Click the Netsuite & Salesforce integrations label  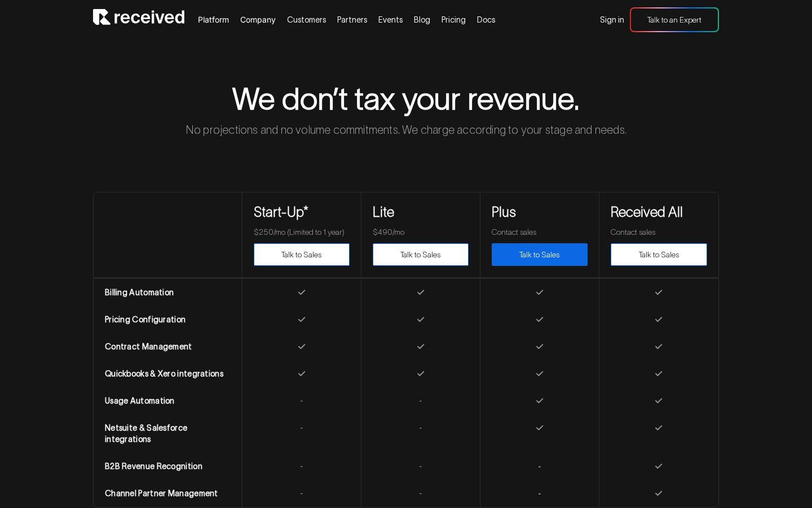(146, 433)
